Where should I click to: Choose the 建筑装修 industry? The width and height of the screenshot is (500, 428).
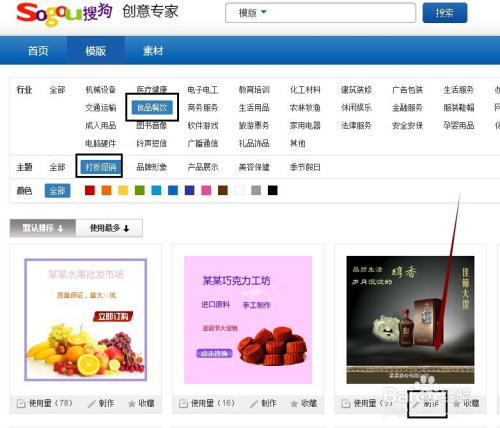click(x=356, y=90)
